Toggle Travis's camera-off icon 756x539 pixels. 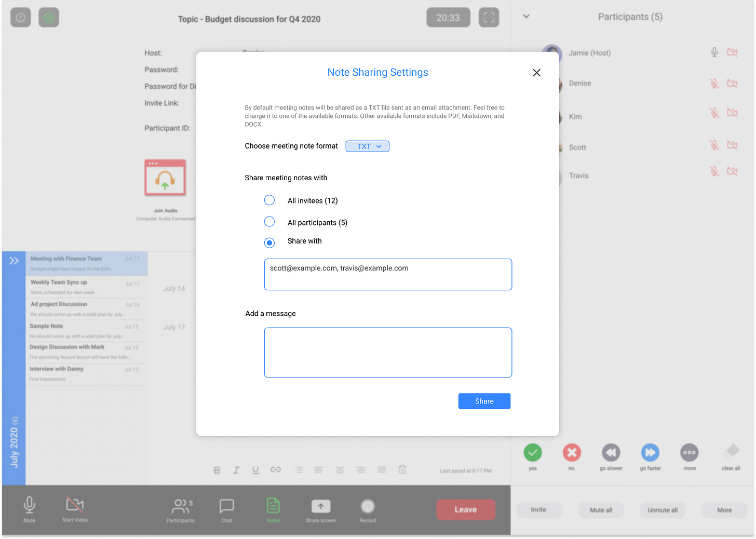pyautogui.click(x=732, y=171)
